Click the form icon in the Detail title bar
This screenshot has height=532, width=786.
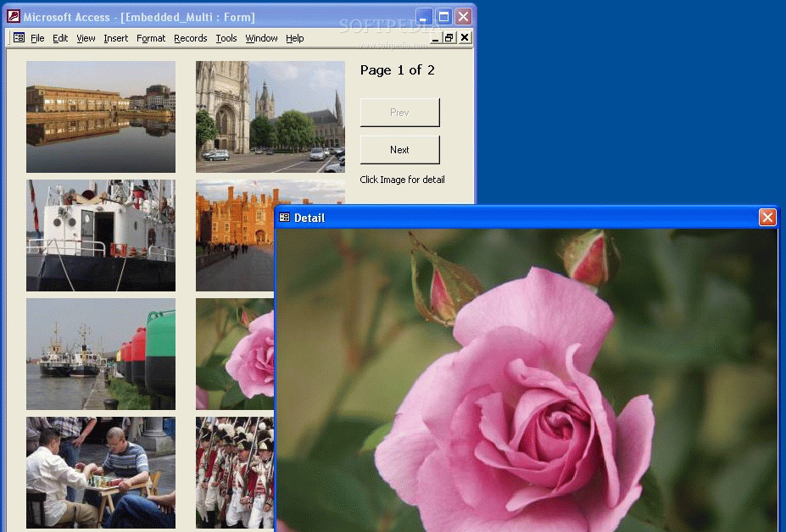284,218
